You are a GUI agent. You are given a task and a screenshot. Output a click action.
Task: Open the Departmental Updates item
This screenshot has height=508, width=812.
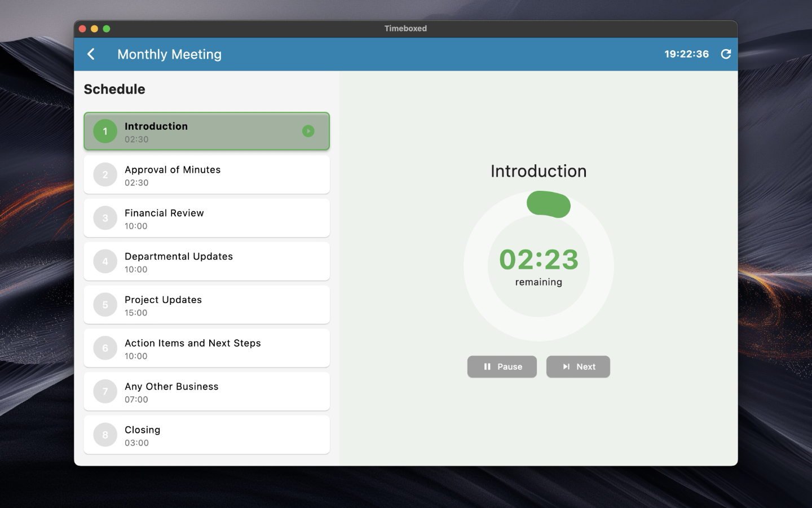[206, 262]
